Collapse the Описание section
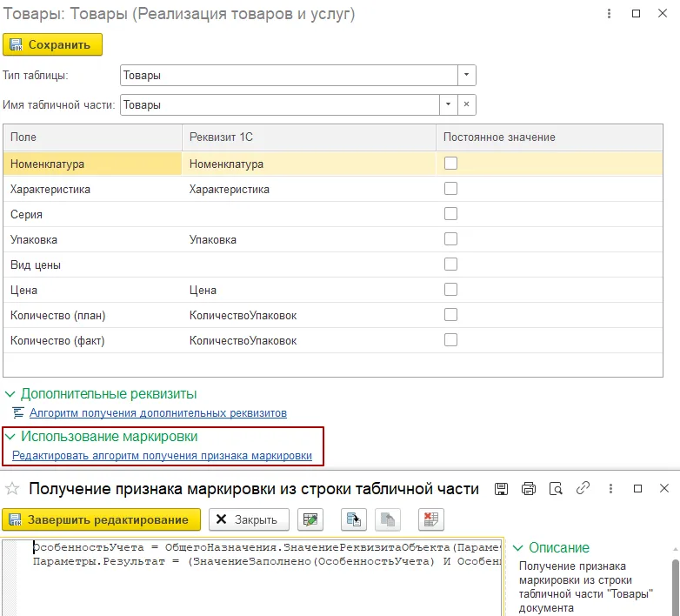The image size is (680, 616). (517, 548)
